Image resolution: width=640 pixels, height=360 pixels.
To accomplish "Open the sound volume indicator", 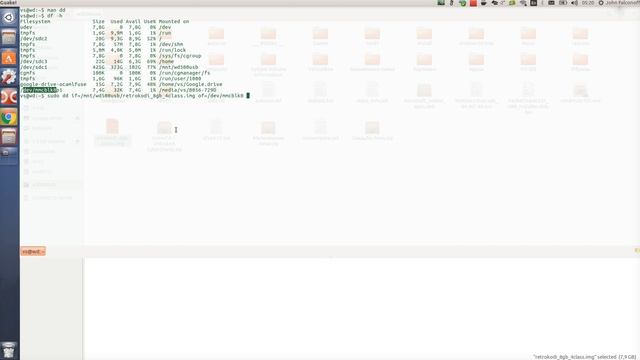I will click(574, 3).
